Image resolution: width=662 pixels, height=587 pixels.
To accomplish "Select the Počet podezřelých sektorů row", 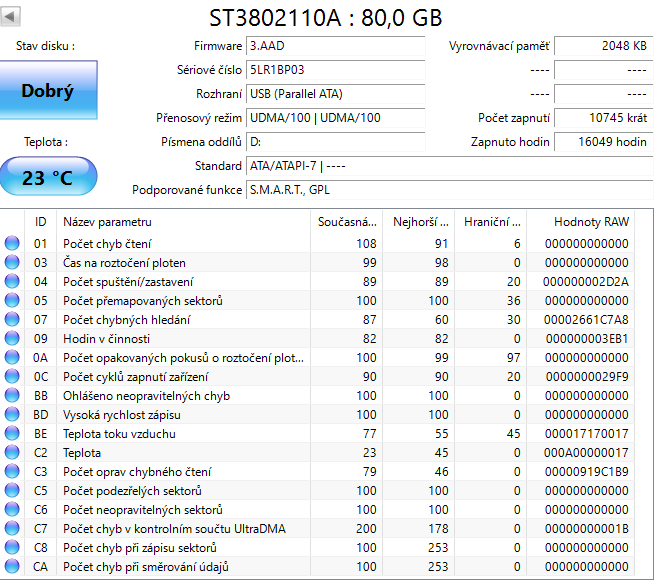I will pyautogui.click(x=317, y=491).
